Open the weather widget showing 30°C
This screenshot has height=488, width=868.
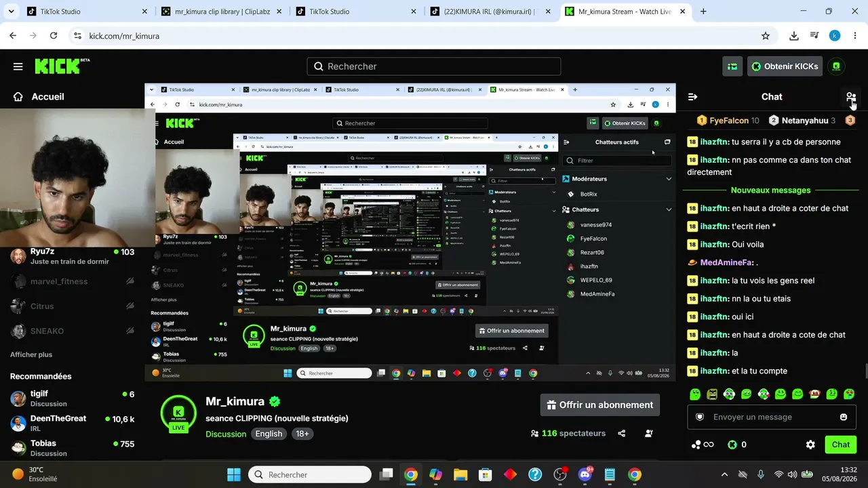tap(35, 474)
